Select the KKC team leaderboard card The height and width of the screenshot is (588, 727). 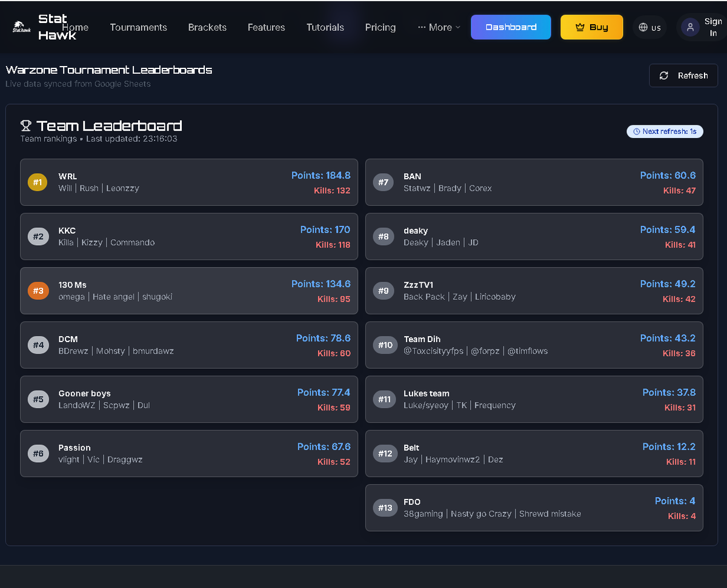[x=189, y=236]
